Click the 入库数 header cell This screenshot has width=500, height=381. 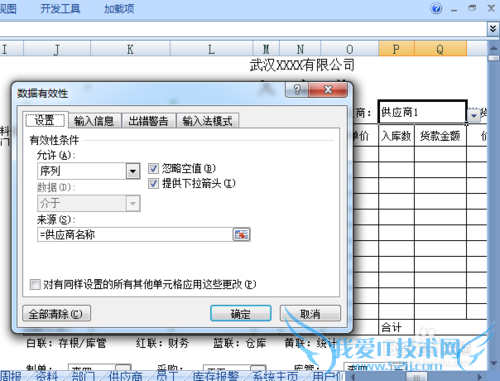pos(396,136)
